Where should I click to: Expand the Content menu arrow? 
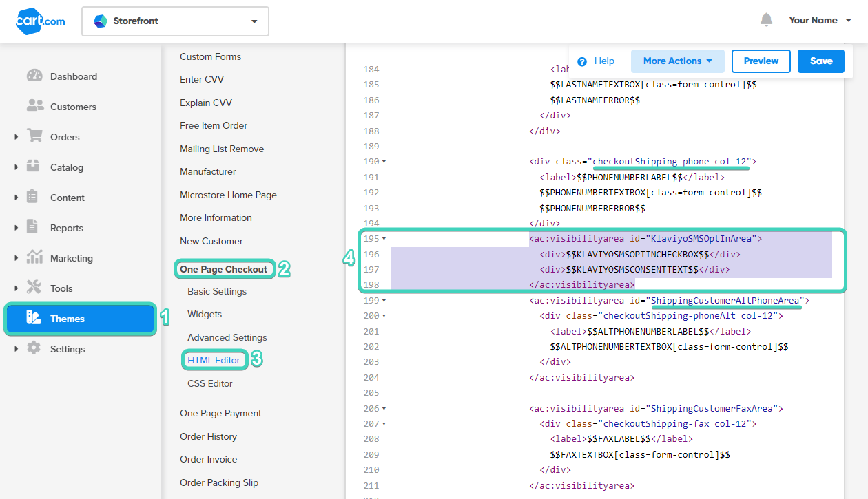17,198
